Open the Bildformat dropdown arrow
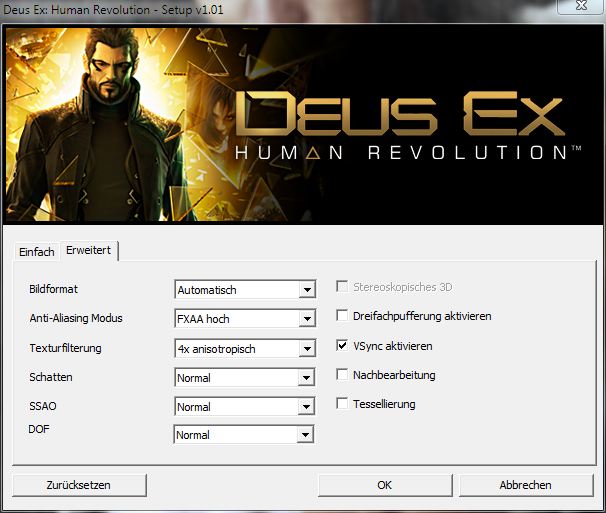This screenshot has width=606, height=513. click(x=307, y=290)
